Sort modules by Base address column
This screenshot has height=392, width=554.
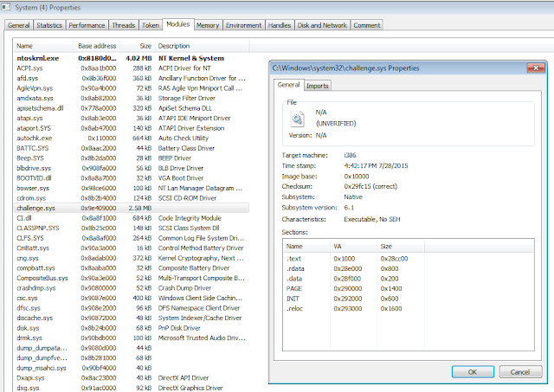[x=97, y=46]
